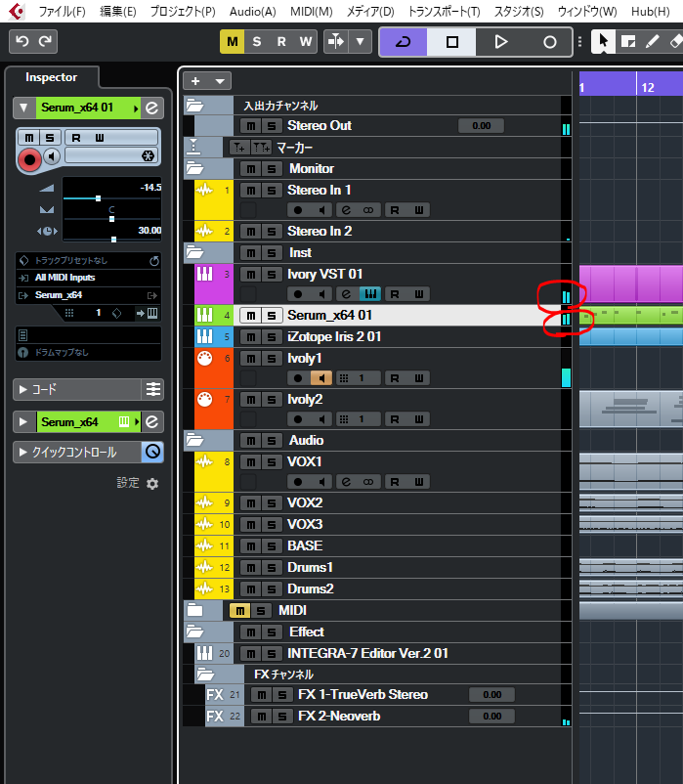Open Edit Channel Settings beside Serum_x64 01 header
The height and width of the screenshot is (784, 683).
point(151,108)
